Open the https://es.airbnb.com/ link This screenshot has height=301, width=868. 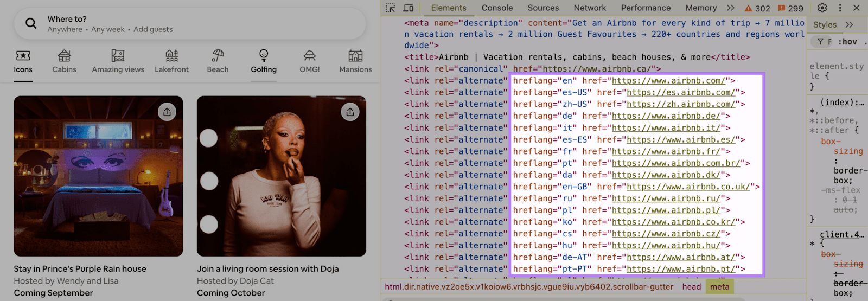click(x=681, y=92)
